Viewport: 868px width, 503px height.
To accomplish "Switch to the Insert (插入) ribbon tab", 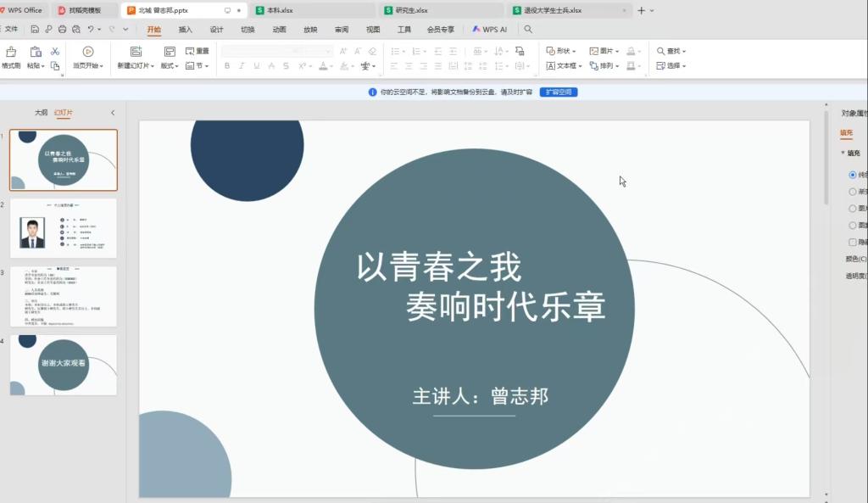I will coord(186,29).
